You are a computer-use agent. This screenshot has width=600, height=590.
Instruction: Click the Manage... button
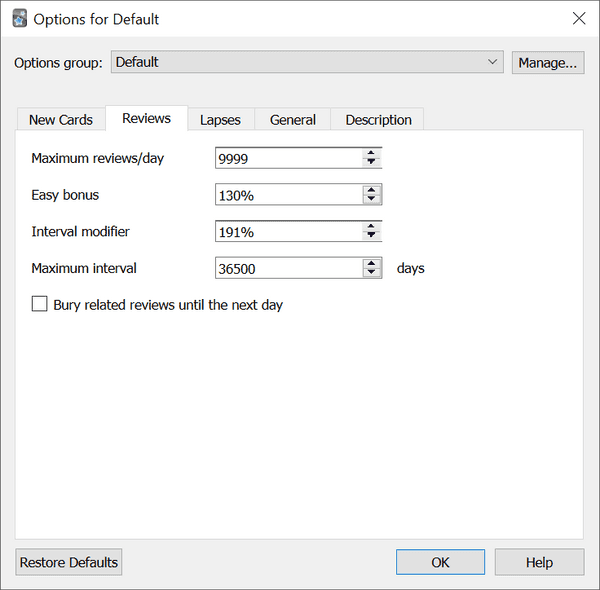[548, 62]
